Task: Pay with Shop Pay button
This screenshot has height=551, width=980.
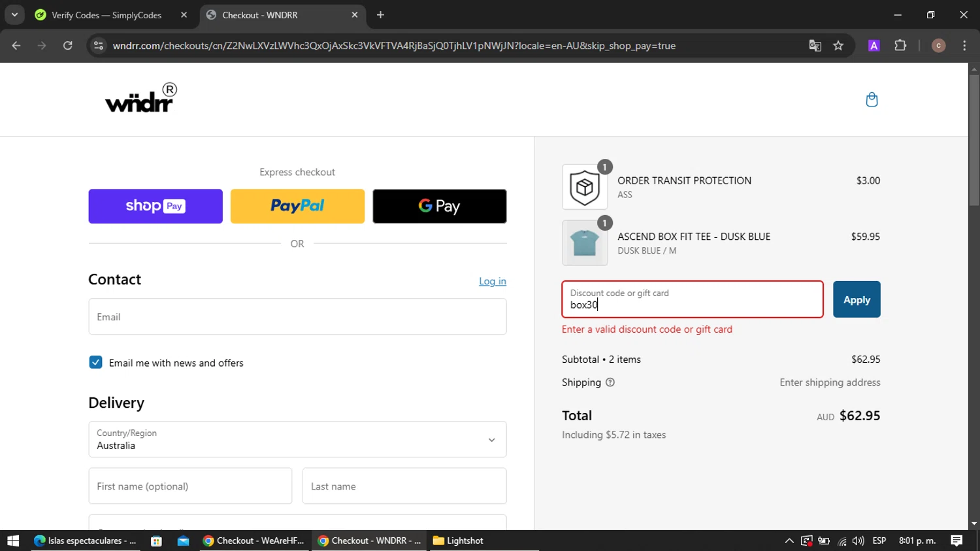Action: coord(155,206)
